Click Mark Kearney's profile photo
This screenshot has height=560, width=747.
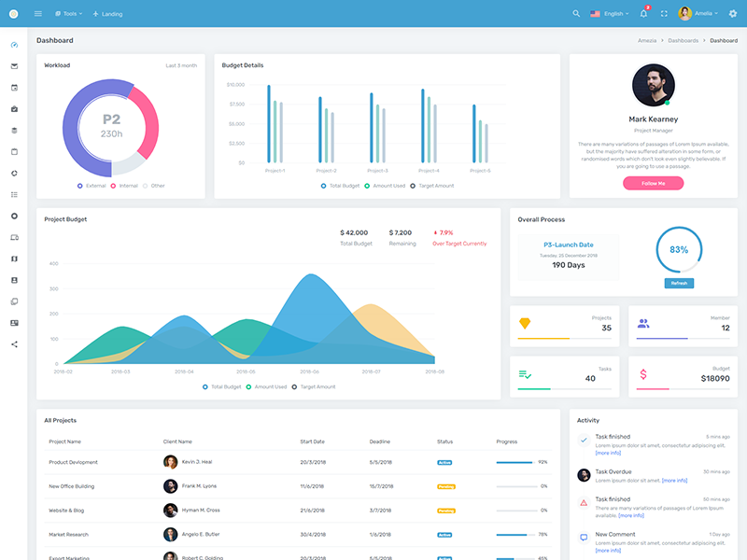coord(653,85)
